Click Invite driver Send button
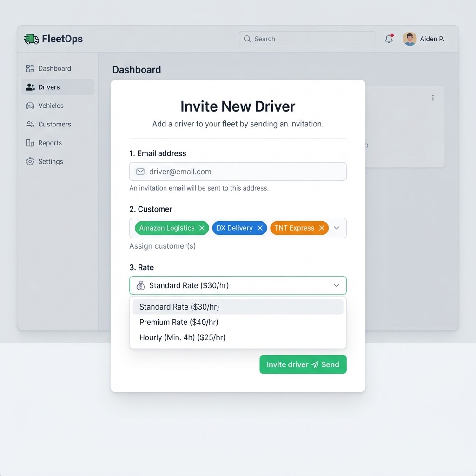Screen dimensions: 476x476 (303, 364)
